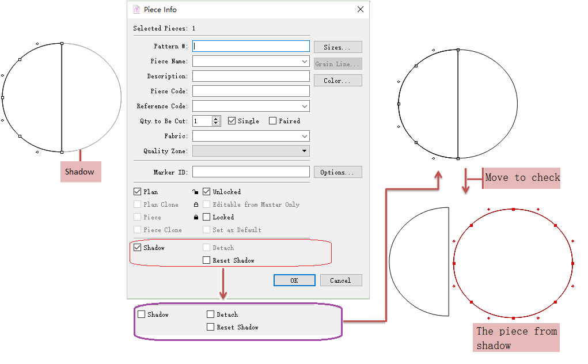Confirm with the OK button
Screen dimensions: 588x364
point(294,280)
